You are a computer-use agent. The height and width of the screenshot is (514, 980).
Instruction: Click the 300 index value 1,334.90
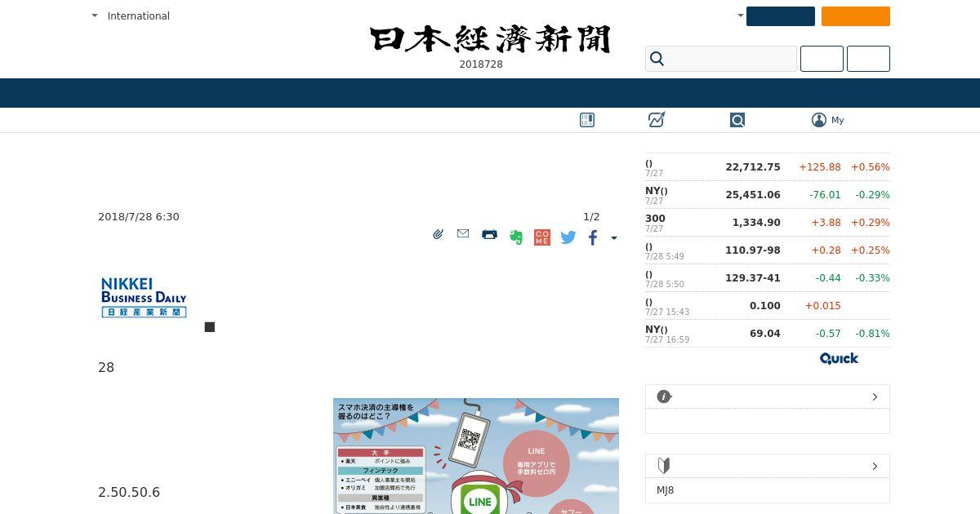pos(756,222)
